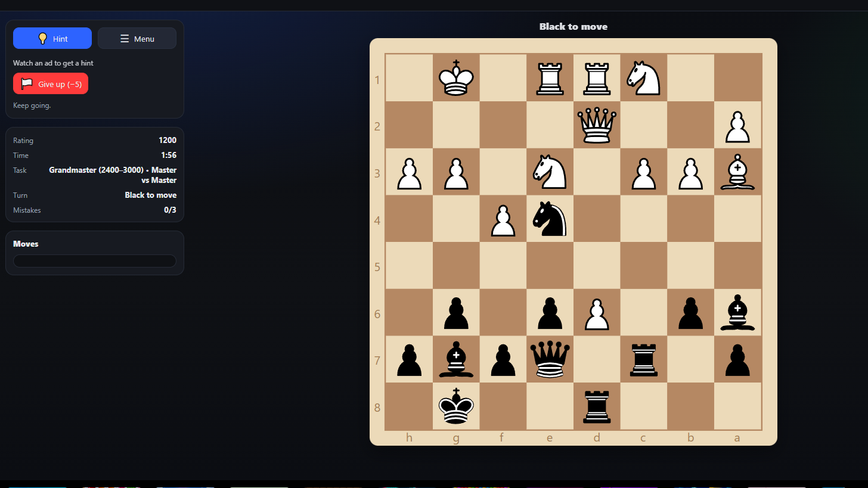Select the black knight on e4
This screenshot has height=488, width=868.
[x=550, y=219]
